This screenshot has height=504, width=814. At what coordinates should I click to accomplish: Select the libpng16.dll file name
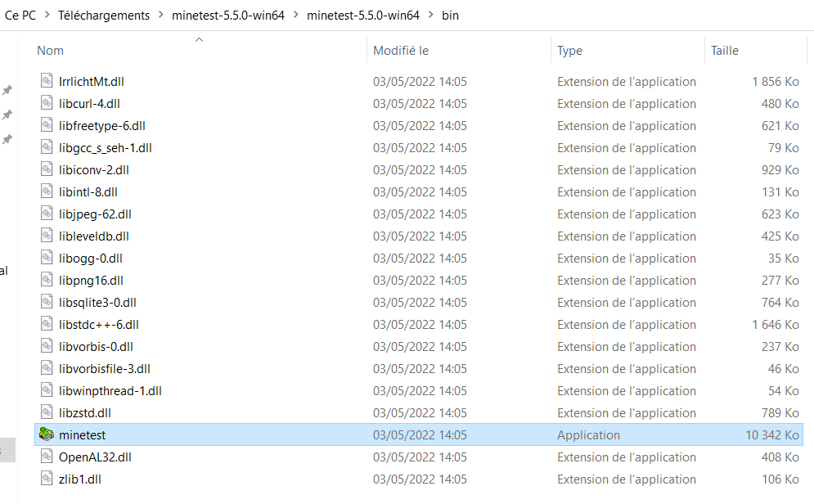tap(91, 281)
